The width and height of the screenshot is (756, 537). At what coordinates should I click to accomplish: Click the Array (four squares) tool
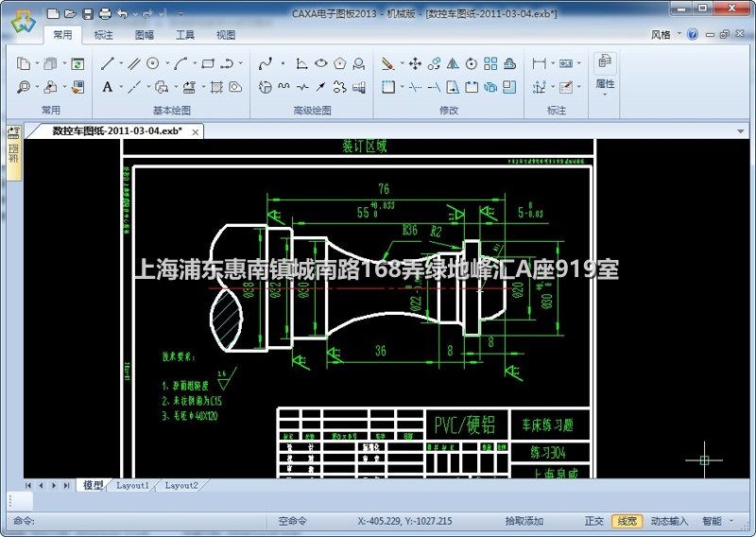point(490,63)
